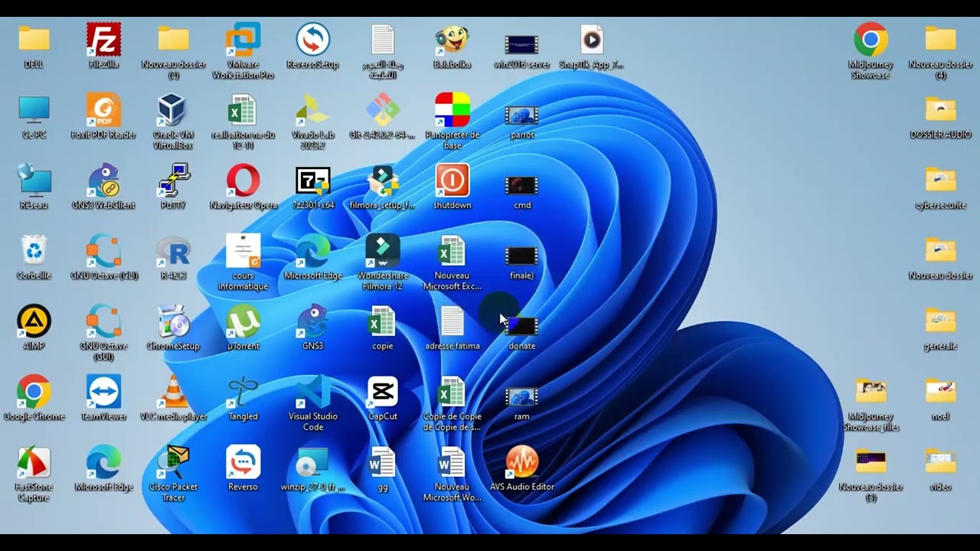Open Wondershare Filmora 12 icon
The width and height of the screenshot is (980, 551).
(x=382, y=251)
